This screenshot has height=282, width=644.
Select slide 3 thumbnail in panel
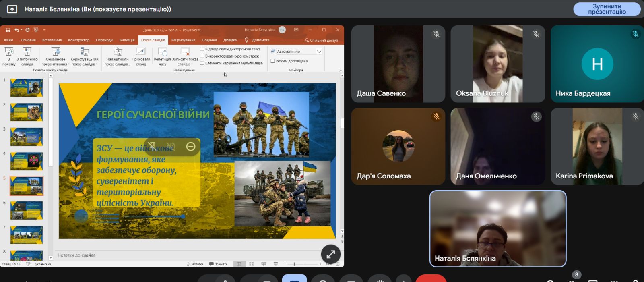(26, 137)
